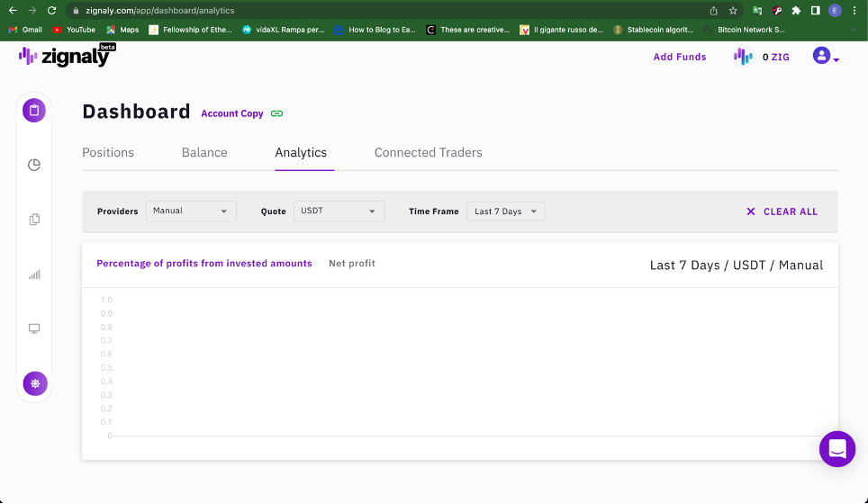Switch to the Positions tab
The width and height of the screenshot is (868, 504).
(108, 153)
